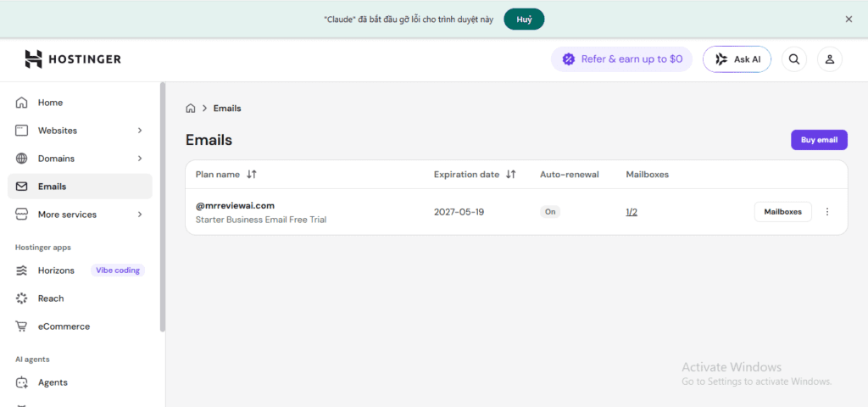Image resolution: width=868 pixels, height=407 pixels.
Task: Sort by Plan name arrows
Action: pos(251,175)
